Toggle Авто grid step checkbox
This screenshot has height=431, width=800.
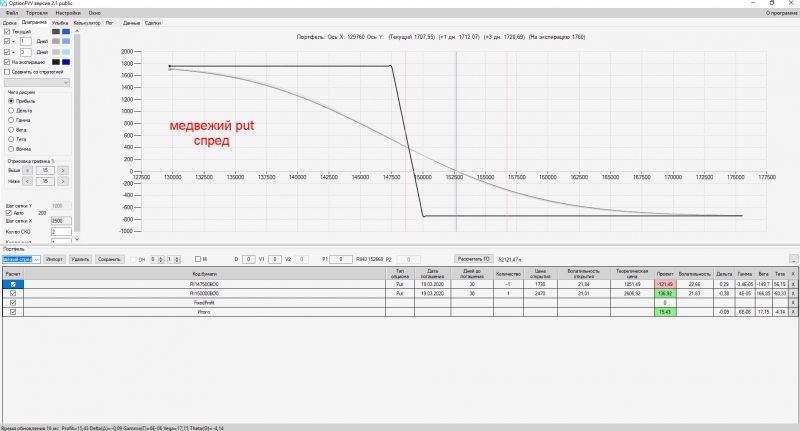tap(8, 213)
